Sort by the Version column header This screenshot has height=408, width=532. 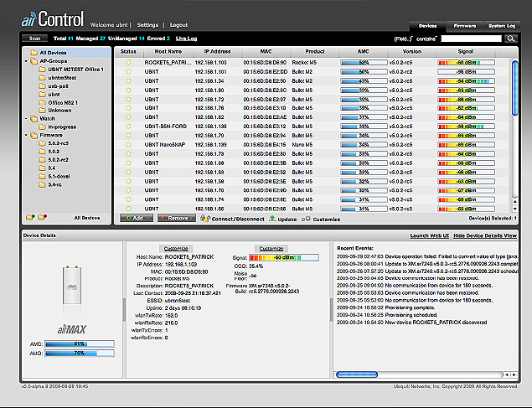(412, 52)
